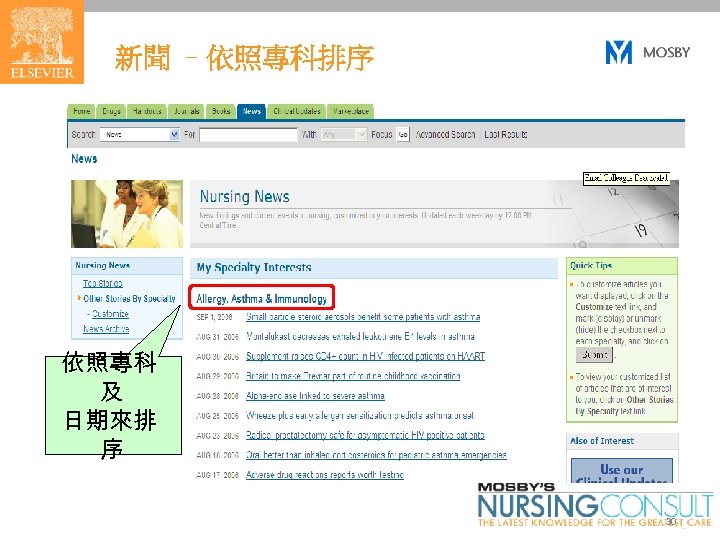Open the Search category dropdown showing News
The image size is (720, 540).
[140, 135]
